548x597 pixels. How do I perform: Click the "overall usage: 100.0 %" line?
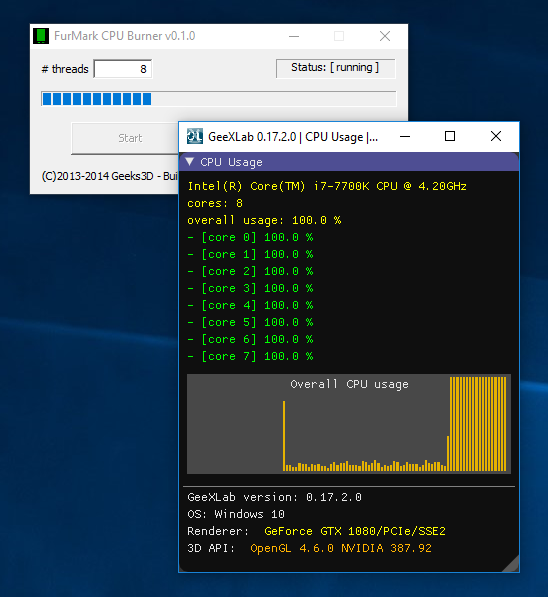click(264, 220)
